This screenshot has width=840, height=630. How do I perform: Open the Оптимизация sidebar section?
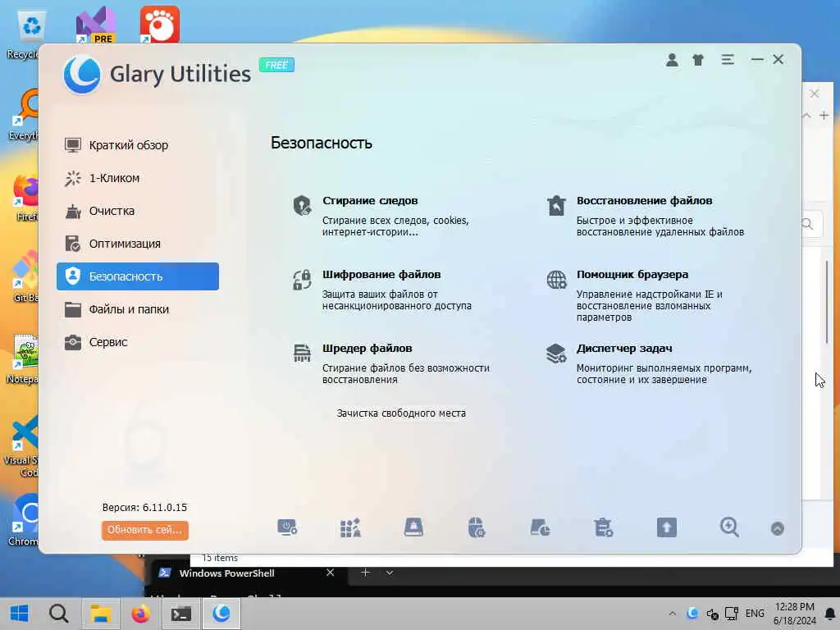coord(138,244)
